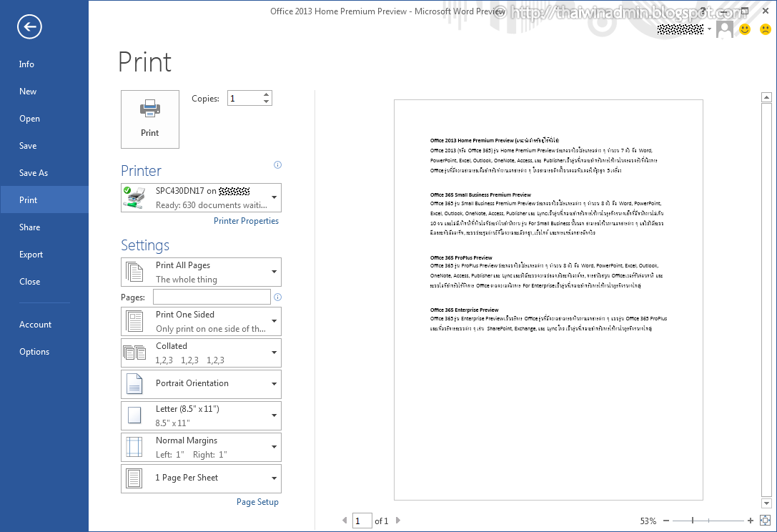Click the Copies number field
777x532 pixels.
coord(244,98)
